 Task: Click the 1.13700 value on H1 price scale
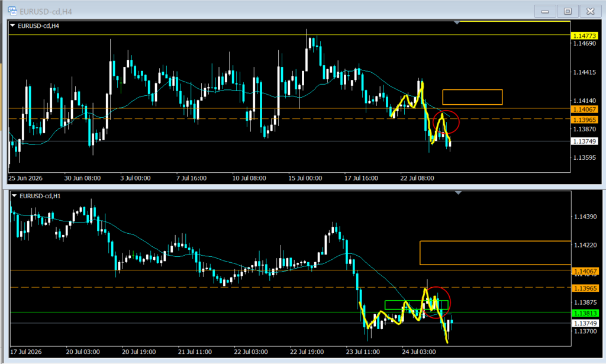click(x=585, y=331)
